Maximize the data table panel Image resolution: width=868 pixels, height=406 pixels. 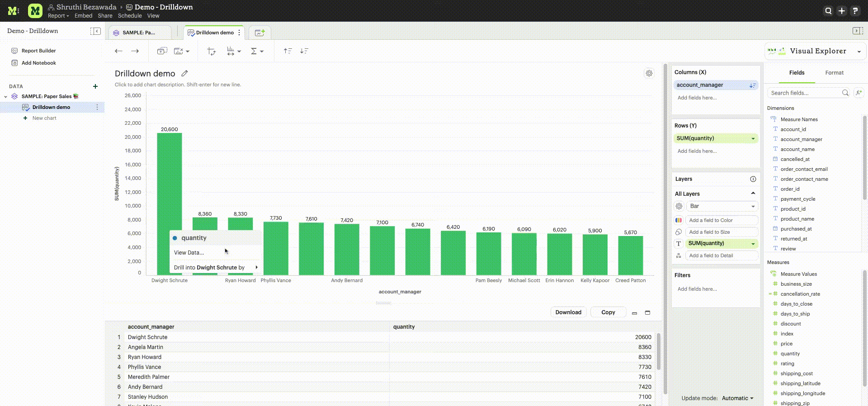click(x=647, y=313)
